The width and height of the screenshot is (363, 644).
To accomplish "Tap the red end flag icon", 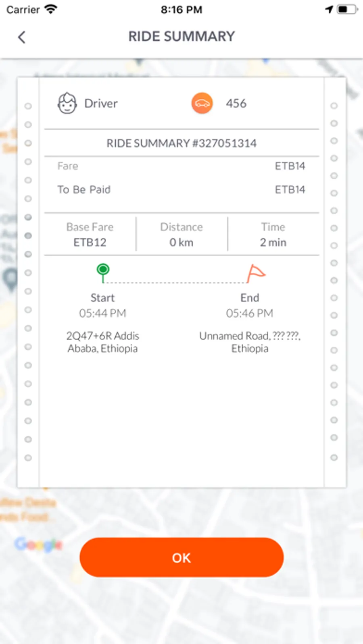I will (x=256, y=274).
